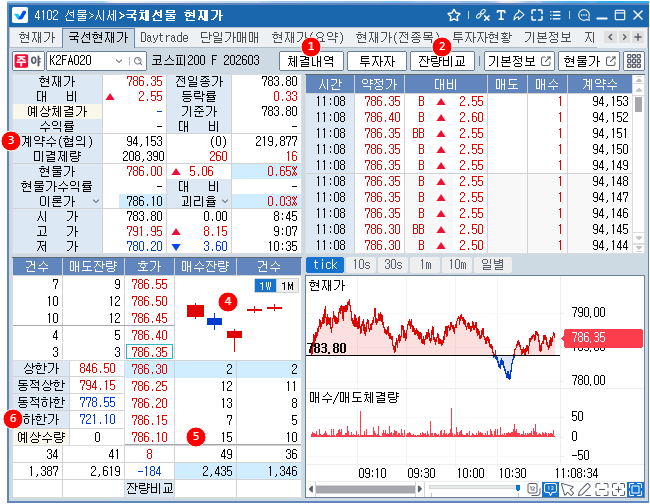The image size is (650, 504).
Task: Open the list menu icon in title bar
Action: click(554, 15)
